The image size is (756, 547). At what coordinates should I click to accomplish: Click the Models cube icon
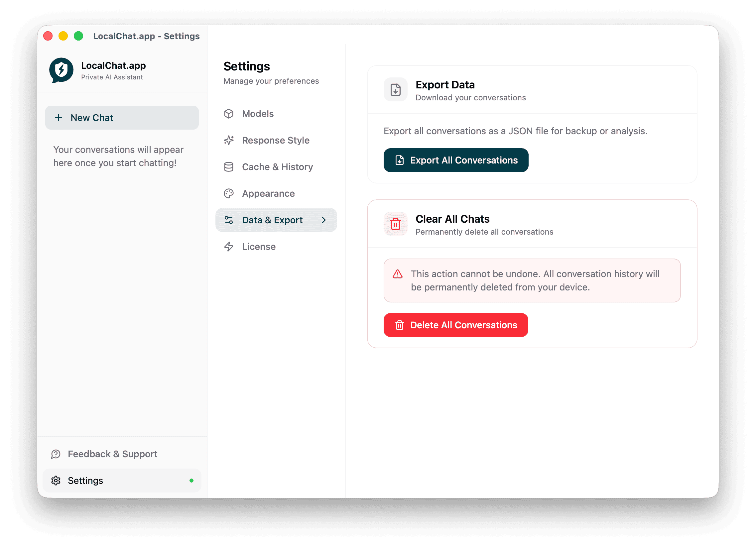pyautogui.click(x=229, y=114)
